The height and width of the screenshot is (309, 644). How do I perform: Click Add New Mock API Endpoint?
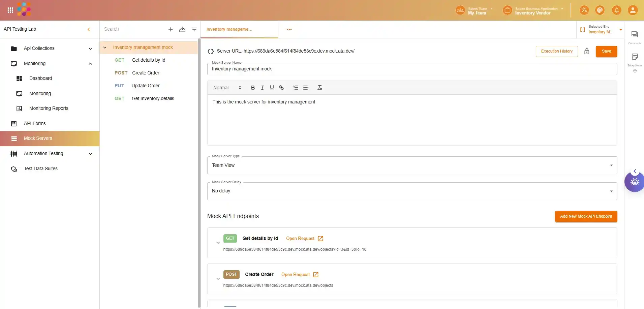click(x=586, y=216)
